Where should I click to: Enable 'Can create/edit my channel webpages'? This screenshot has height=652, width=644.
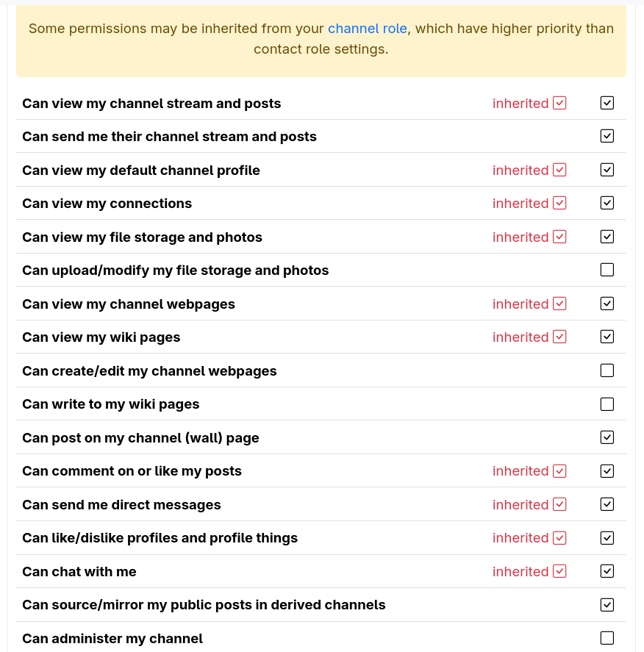[607, 370]
